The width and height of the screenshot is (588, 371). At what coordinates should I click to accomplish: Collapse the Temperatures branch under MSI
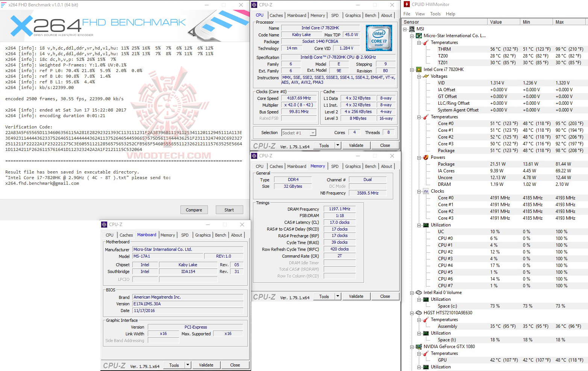coord(419,42)
